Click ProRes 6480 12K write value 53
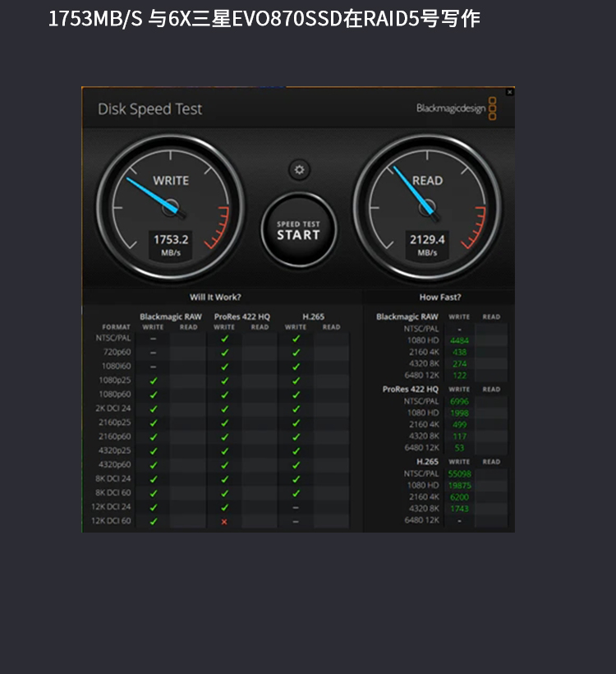 pos(459,448)
